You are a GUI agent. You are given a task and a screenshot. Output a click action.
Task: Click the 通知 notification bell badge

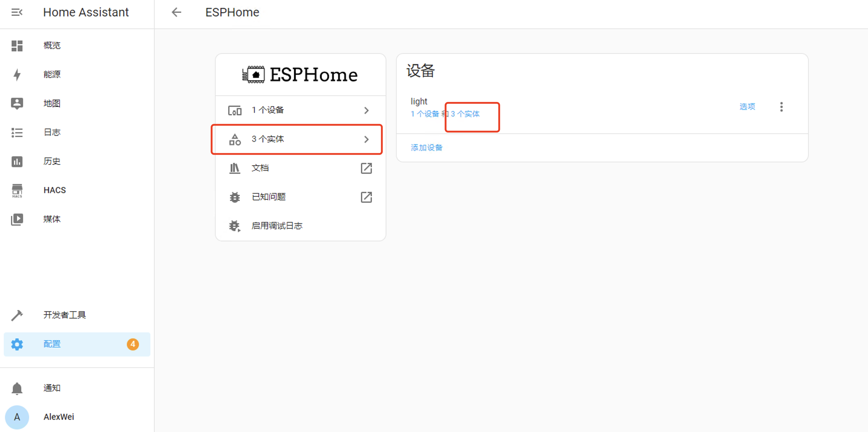(x=51, y=388)
